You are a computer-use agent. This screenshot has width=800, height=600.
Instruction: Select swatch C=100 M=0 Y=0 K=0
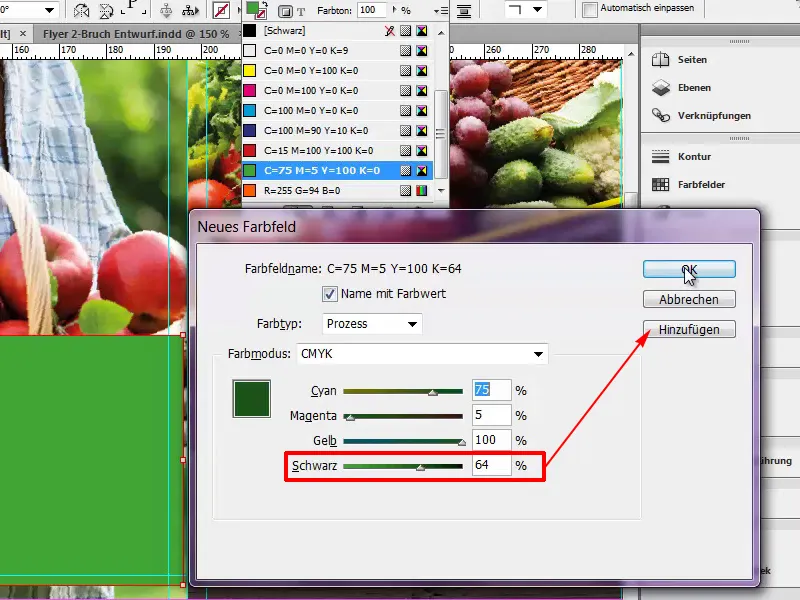pyautogui.click(x=337, y=111)
